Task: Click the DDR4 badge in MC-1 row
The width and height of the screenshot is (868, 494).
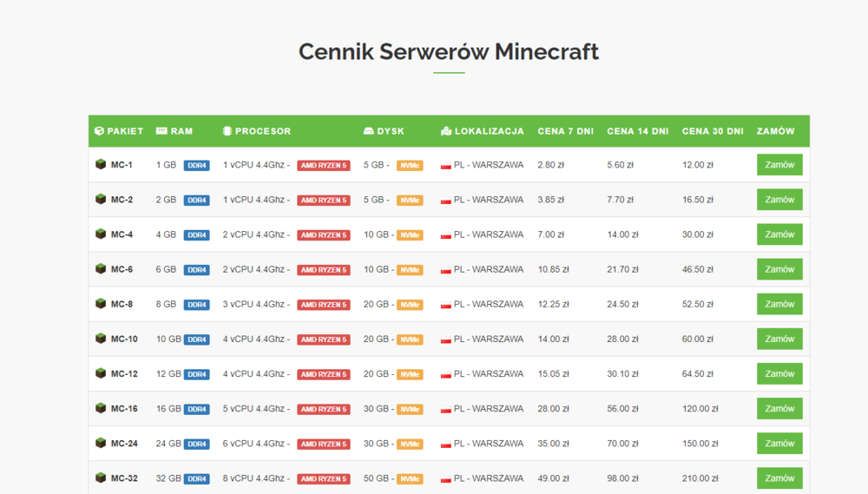Action: (196, 166)
